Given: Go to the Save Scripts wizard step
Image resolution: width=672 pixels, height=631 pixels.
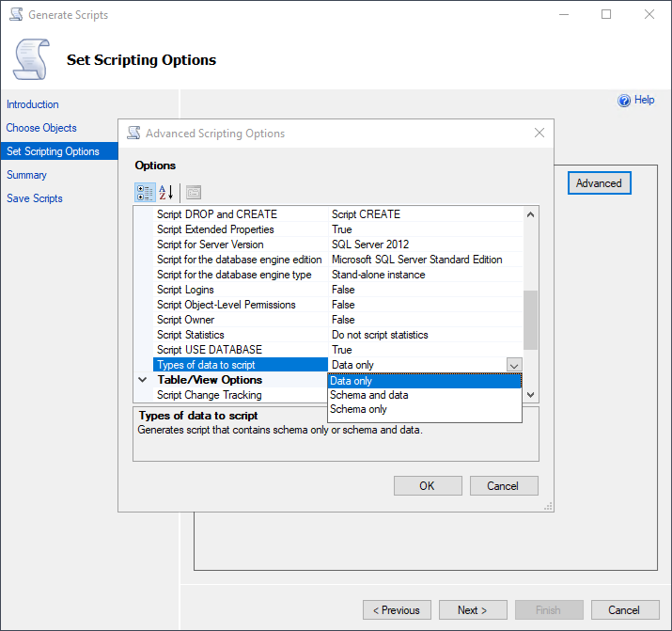Looking at the screenshot, I should (x=34, y=198).
